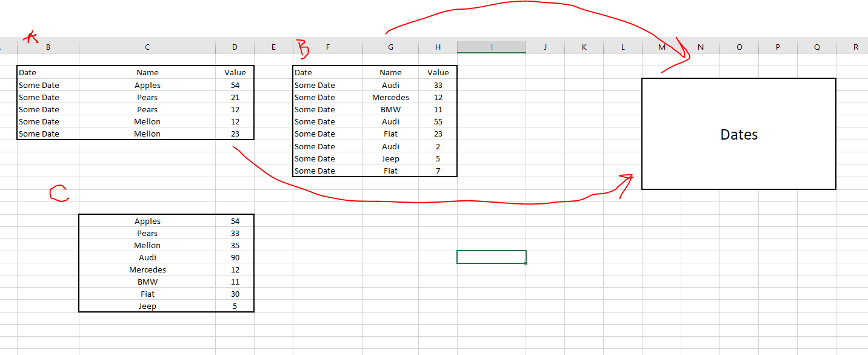Screen dimensions: 868x355
Task: Select column J header
Action: click(545, 47)
